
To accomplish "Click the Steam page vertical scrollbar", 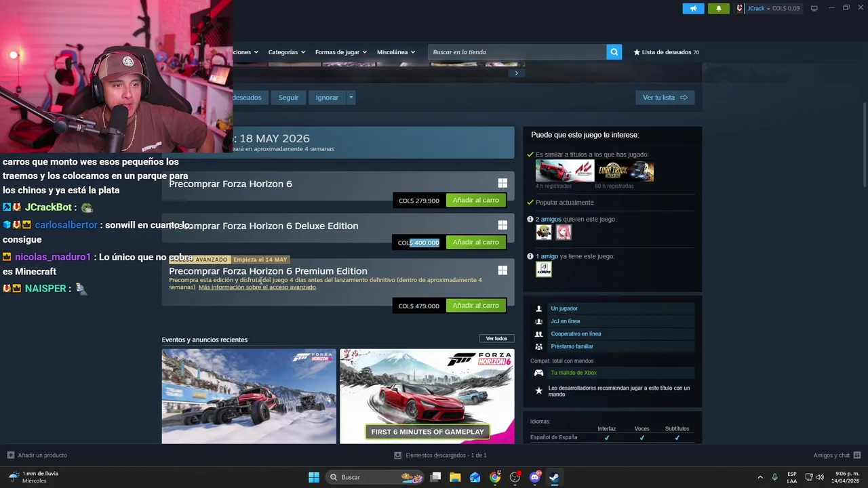I will tap(865, 146).
